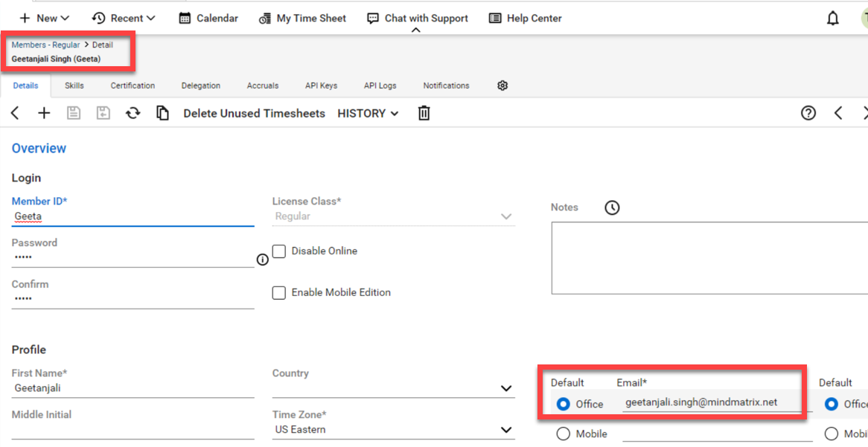Image resolution: width=868 pixels, height=447 pixels.
Task: Open My Time Sheet
Action: (302, 19)
